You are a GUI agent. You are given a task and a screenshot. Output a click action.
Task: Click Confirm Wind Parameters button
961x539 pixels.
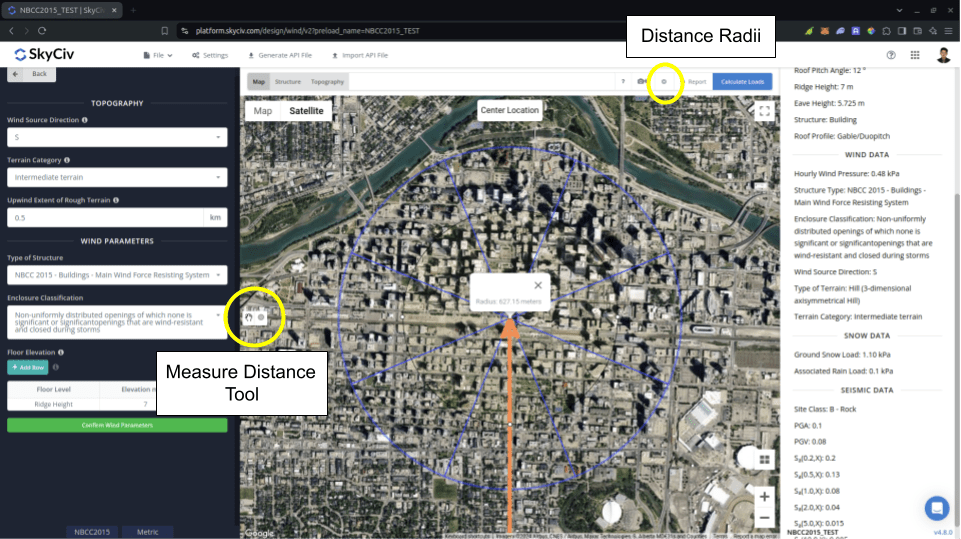(117, 425)
